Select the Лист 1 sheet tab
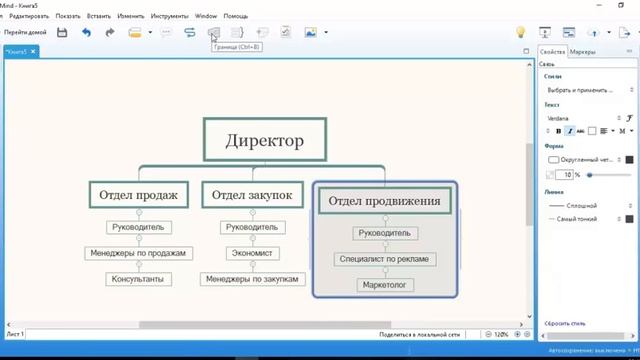The height and width of the screenshot is (360, 640). coord(15,334)
